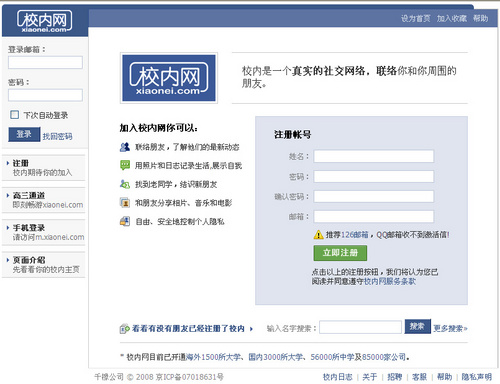Viewport: 500px width, 384px height.
Task: Click the privacy lock icon beside 自由、安全地控制
Action: coord(125,221)
